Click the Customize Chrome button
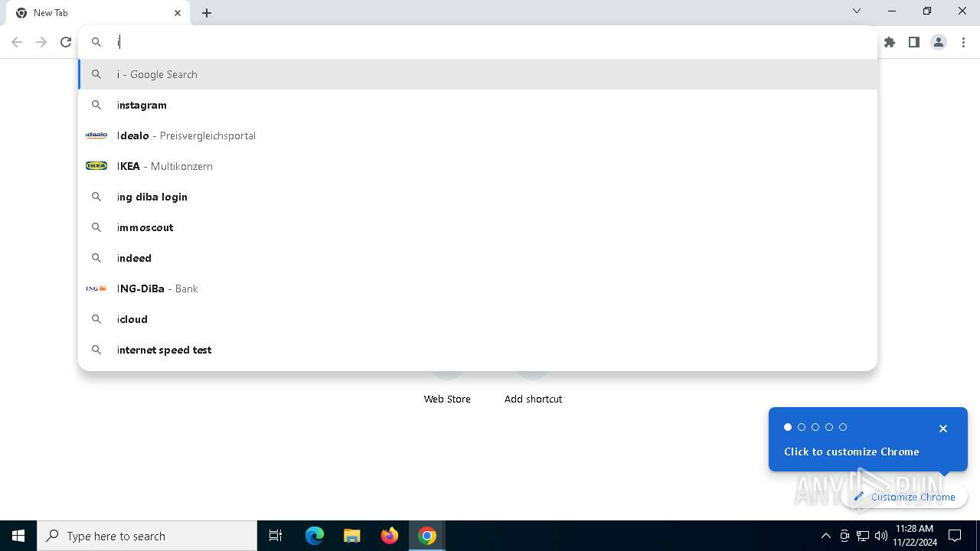Viewport: 980px width, 551px height. point(904,497)
